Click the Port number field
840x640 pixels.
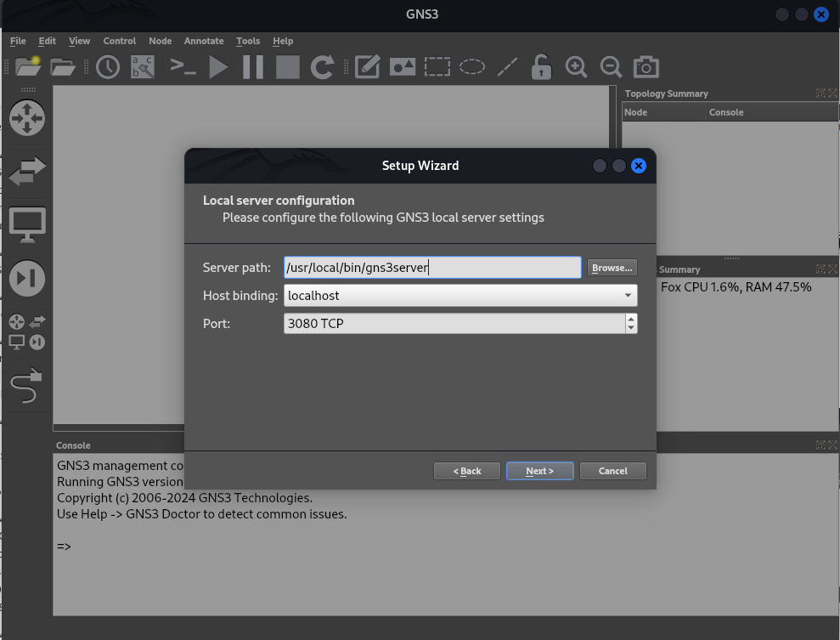pyautogui.click(x=454, y=323)
